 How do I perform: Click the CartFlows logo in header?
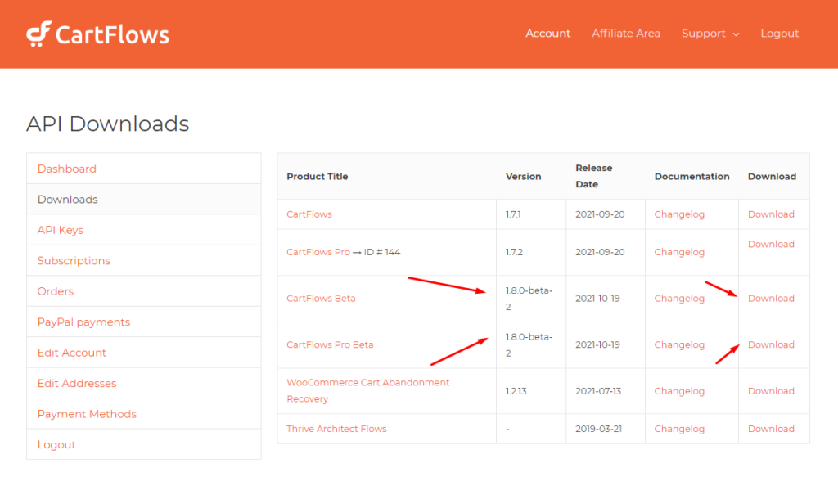[98, 34]
